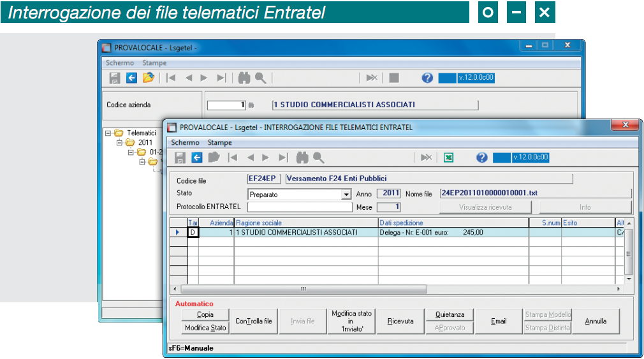Viewport: 644px width, 359px height.
Task: Go to previous record in back Lsgetel window
Action: coord(189,78)
